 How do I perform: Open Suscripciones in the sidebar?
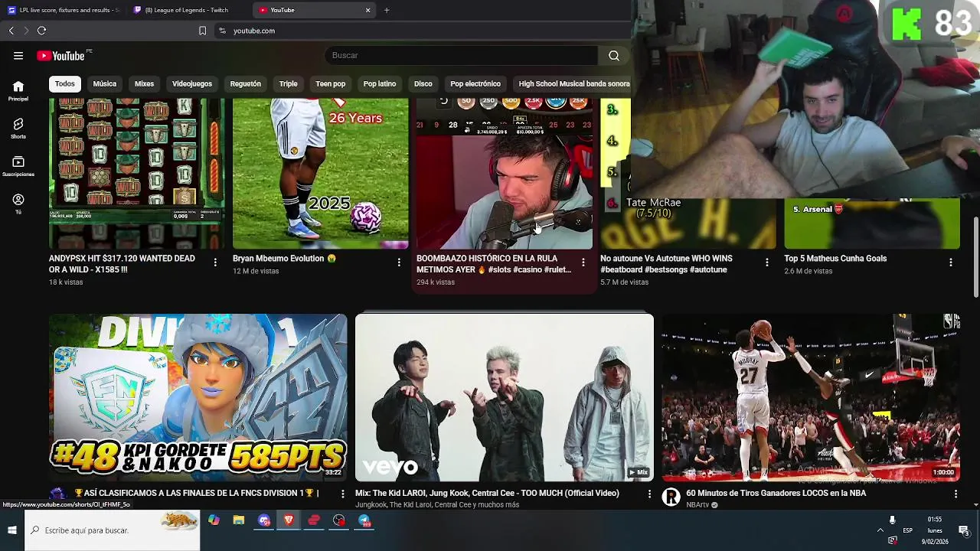(x=18, y=166)
